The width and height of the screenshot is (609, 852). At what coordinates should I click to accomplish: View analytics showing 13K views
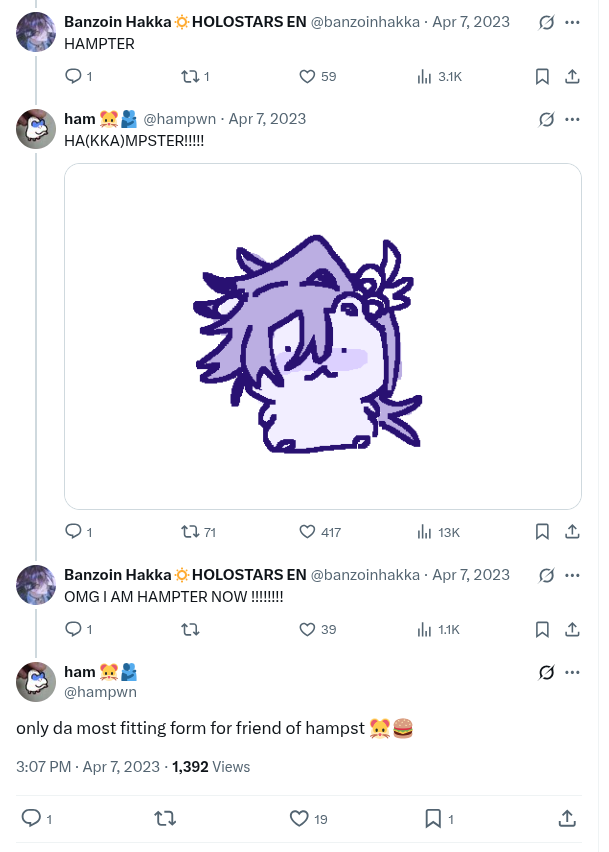(x=424, y=532)
